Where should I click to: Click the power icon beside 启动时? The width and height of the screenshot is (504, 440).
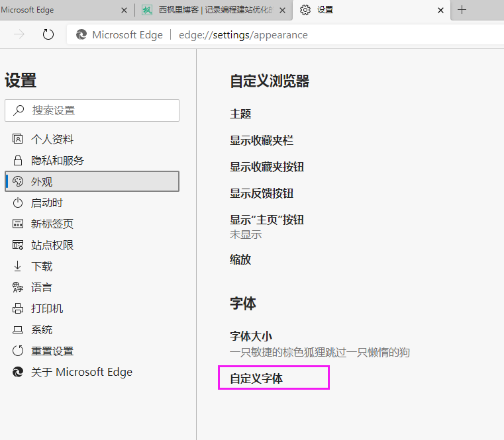18,202
